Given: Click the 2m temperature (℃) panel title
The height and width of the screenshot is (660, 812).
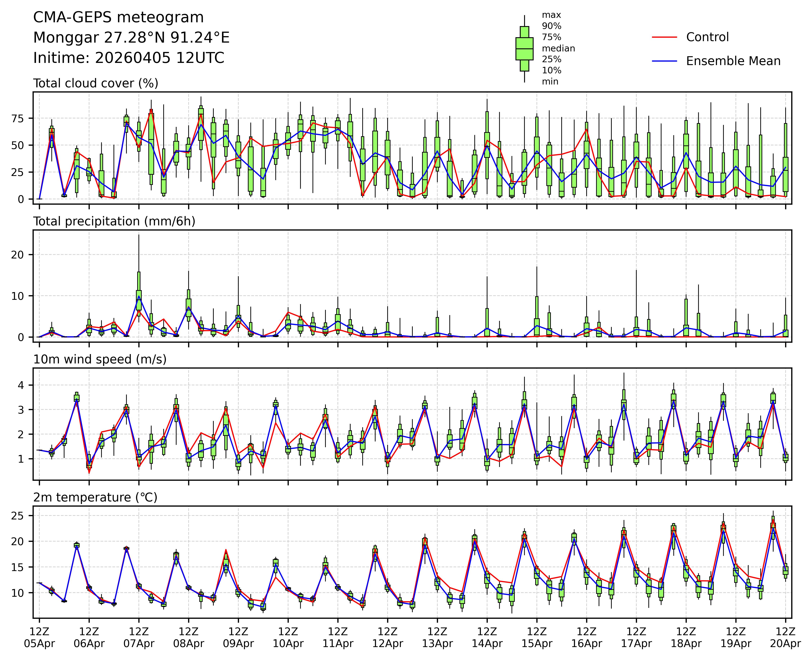Looking at the screenshot, I should point(95,497).
